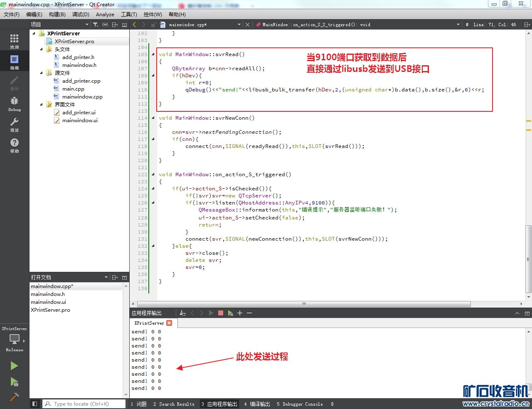Open Debug mode in sidebar
Viewport: 532px width, 409px height.
point(15,103)
